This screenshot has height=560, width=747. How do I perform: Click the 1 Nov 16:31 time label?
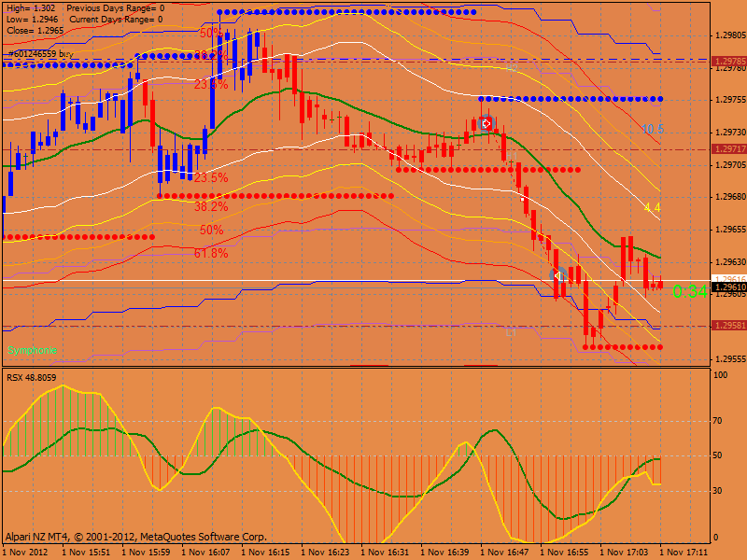[385, 553]
